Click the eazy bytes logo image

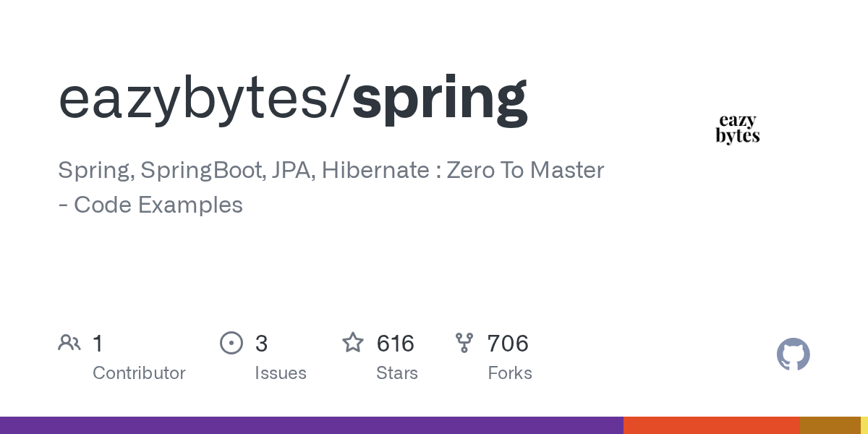click(x=737, y=129)
